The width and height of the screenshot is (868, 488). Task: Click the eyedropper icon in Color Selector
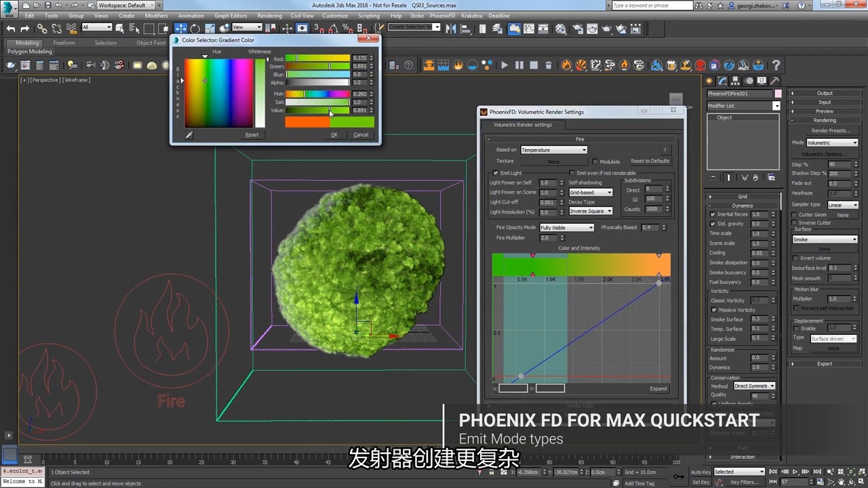[x=189, y=135]
